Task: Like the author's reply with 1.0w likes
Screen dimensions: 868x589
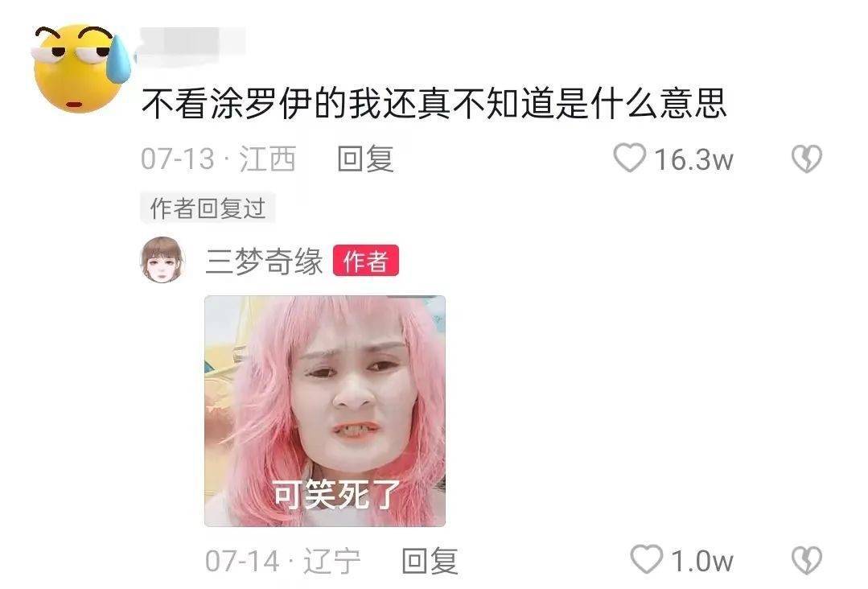Action: pyautogui.click(x=647, y=560)
